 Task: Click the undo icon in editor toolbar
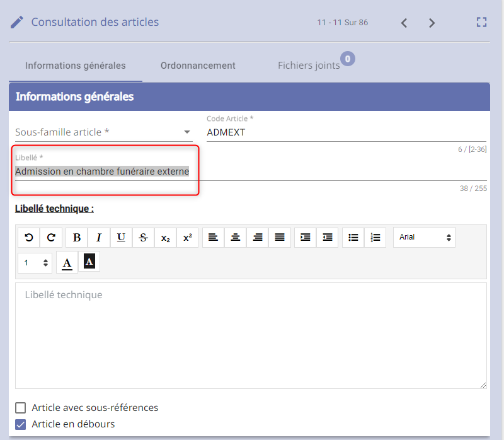[28, 238]
